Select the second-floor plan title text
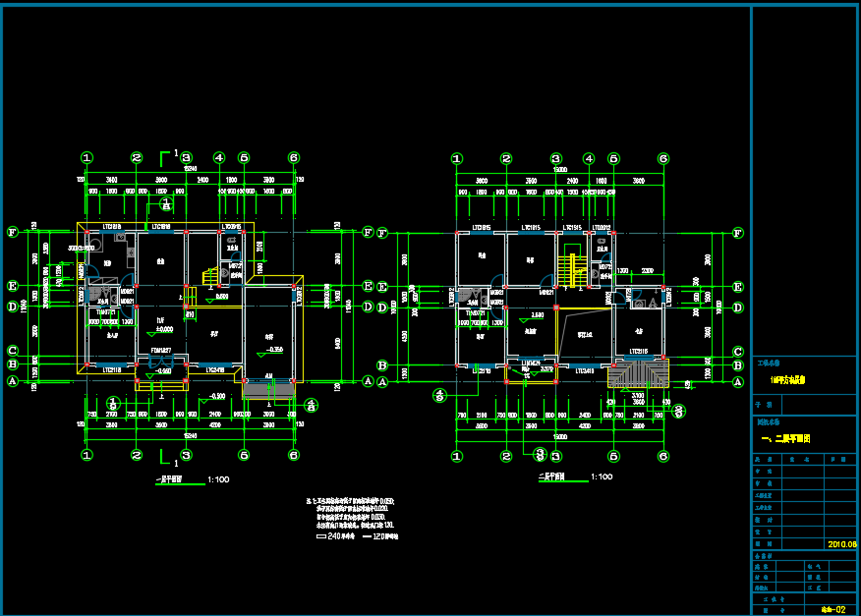This screenshot has height=616, width=861. click(551, 476)
